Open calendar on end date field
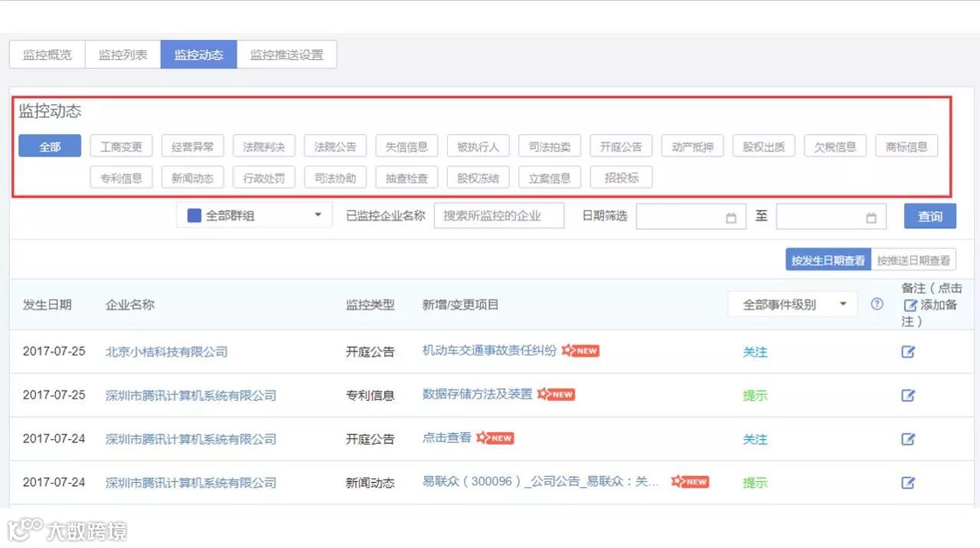Image resolution: width=980 pixels, height=548 pixels. tap(871, 218)
